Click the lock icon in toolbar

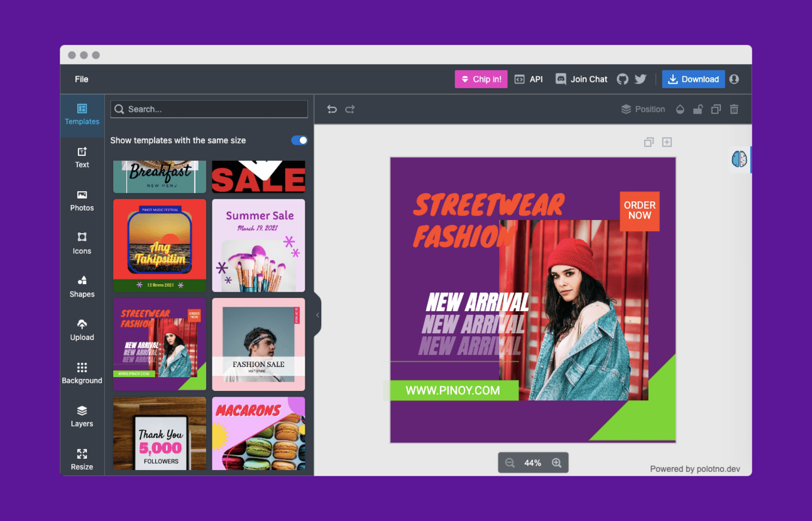click(x=698, y=109)
